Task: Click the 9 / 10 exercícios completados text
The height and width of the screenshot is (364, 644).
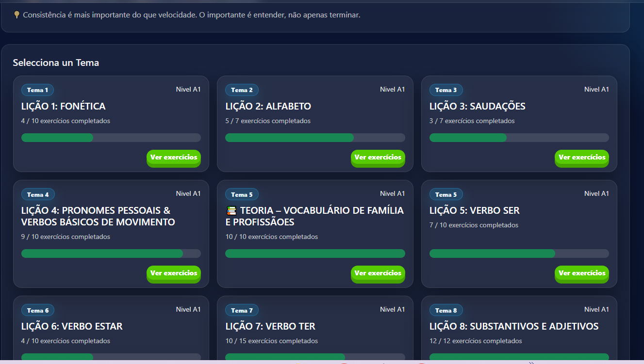Action: (x=66, y=237)
